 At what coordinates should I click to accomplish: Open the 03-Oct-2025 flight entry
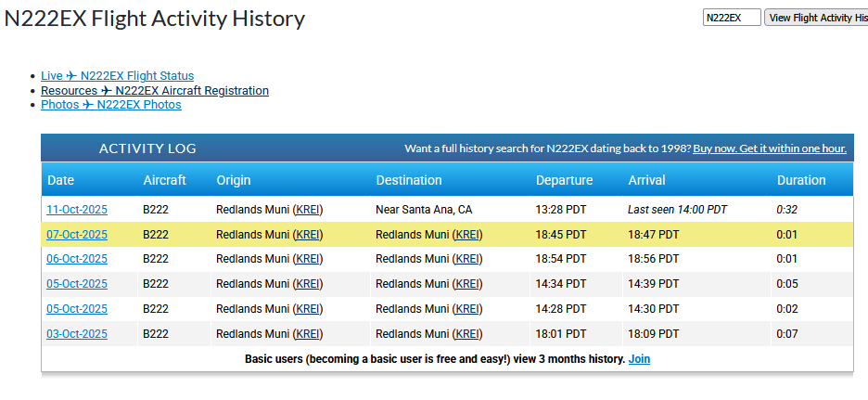tap(77, 334)
